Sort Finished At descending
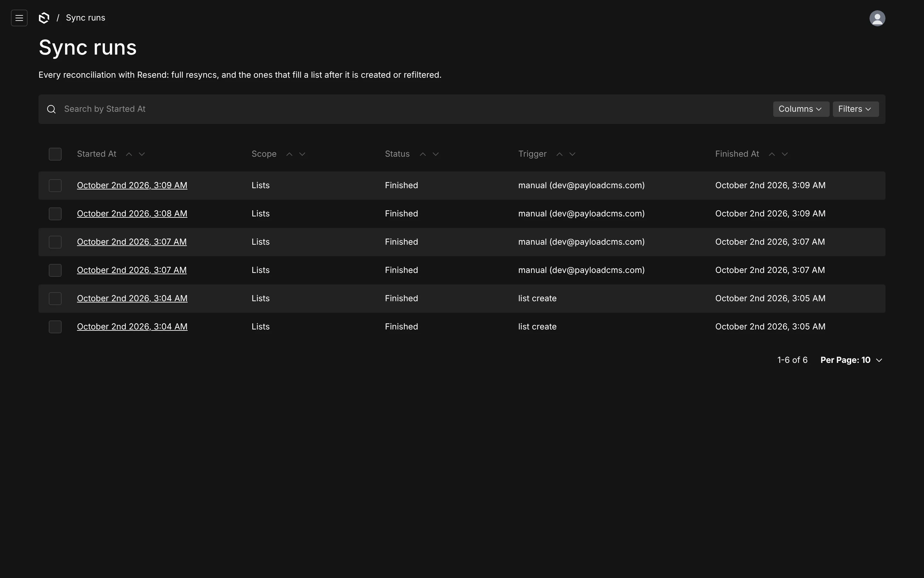Viewport: 924px width, 578px height. pos(784,154)
